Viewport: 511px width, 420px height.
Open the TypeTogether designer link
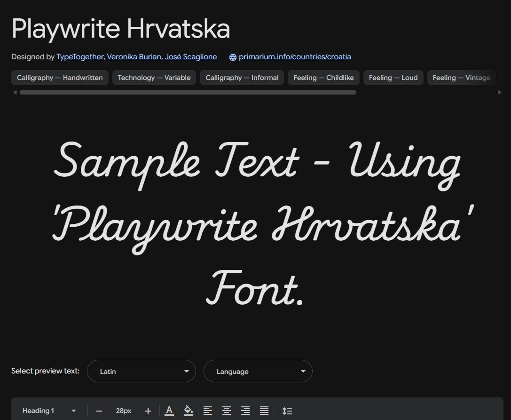click(x=80, y=57)
